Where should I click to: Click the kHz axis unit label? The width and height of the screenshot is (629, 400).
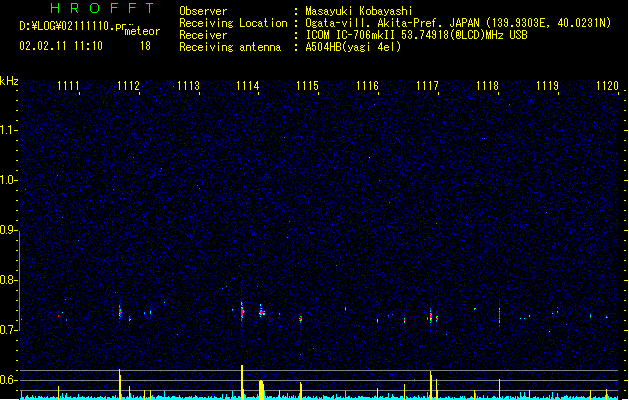click(x=9, y=81)
